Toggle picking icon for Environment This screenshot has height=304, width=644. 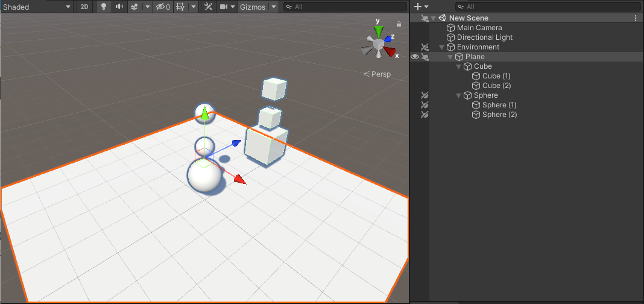click(x=425, y=47)
